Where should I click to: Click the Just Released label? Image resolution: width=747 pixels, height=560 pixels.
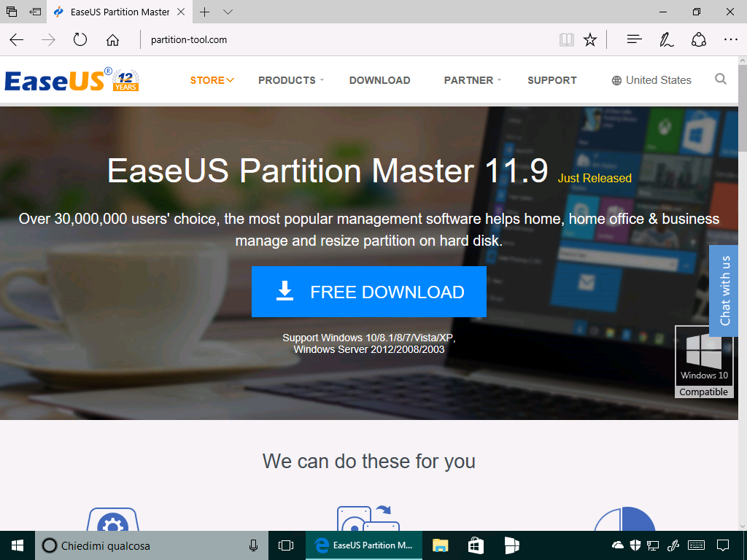[595, 178]
